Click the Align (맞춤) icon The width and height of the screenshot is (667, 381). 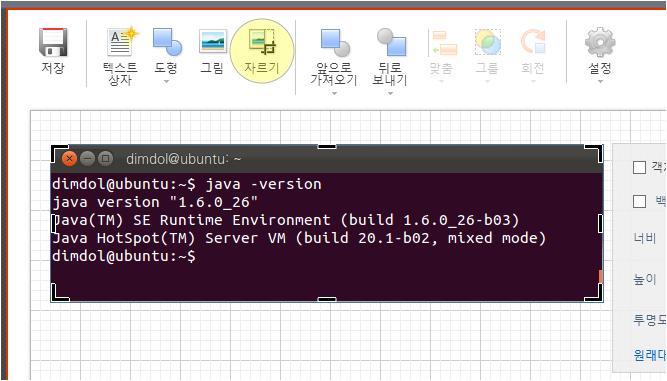coord(443,43)
